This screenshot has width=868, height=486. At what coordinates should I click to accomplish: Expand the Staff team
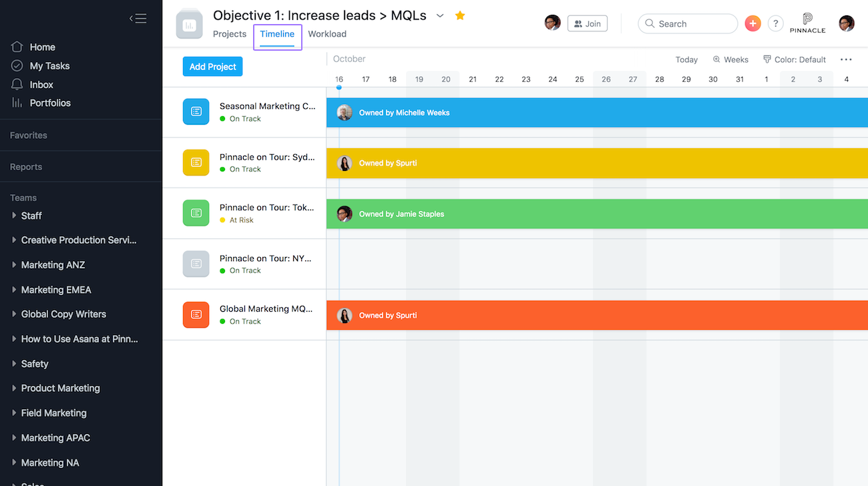[x=14, y=216]
